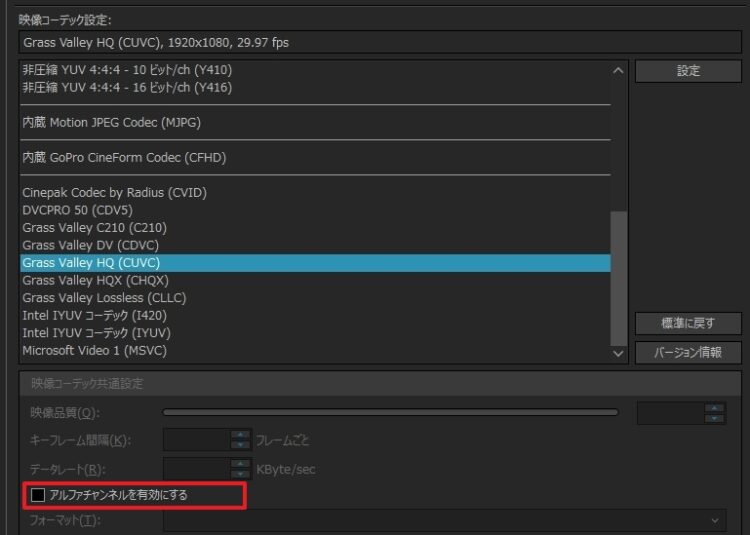Click the 映像品質 value field
The image size is (750, 535).
pyautogui.click(x=671, y=414)
